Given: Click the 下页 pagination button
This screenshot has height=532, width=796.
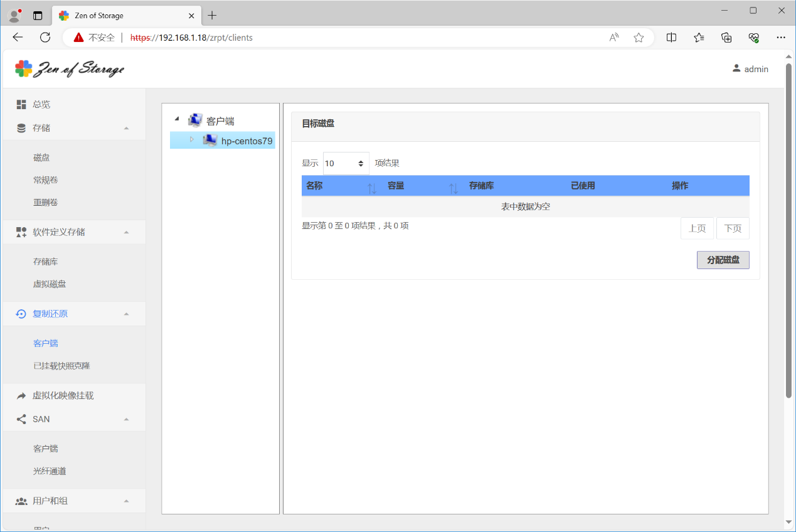Looking at the screenshot, I should tap(732, 228).
